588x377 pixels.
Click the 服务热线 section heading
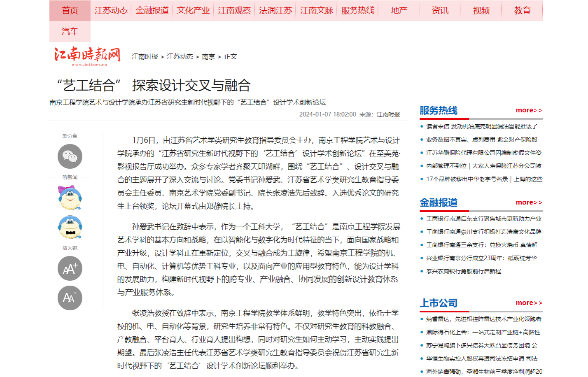[438, 111]
